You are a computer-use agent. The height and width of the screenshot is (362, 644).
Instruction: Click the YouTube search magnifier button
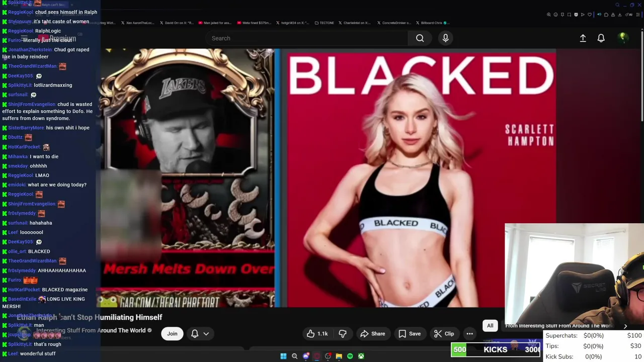coord(420,38)
